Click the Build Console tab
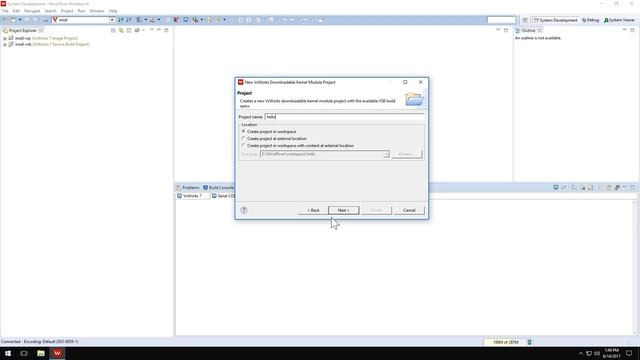 point(218,188)
